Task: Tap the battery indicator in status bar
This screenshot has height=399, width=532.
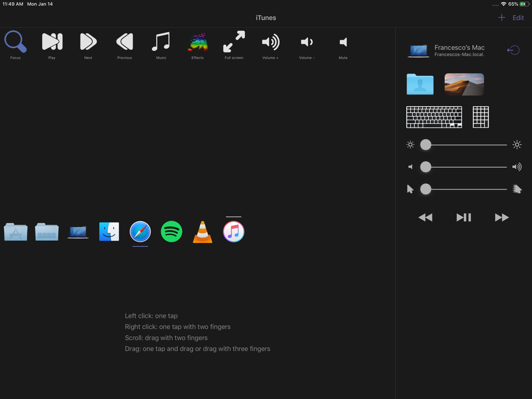Action: [524, 4]
